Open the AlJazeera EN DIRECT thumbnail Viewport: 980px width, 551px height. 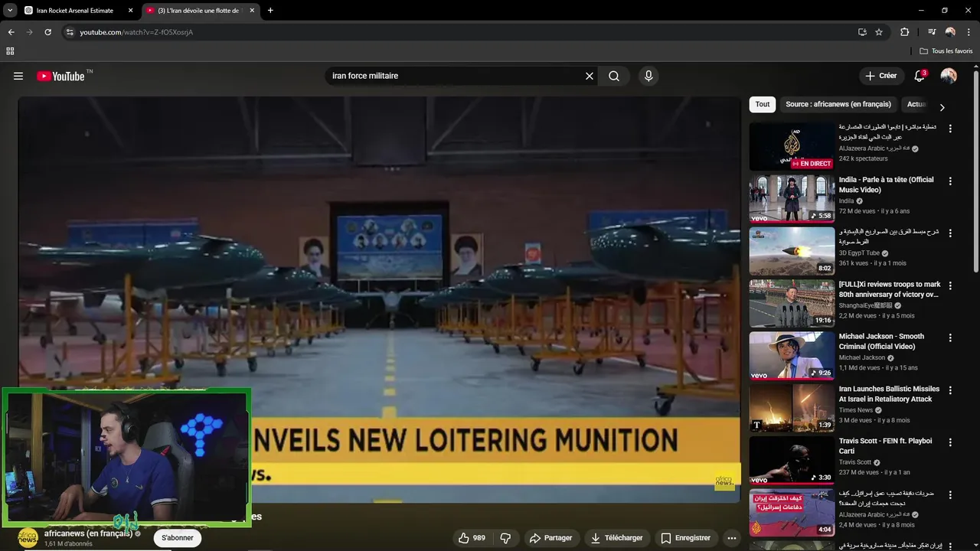tap(792, 146)
